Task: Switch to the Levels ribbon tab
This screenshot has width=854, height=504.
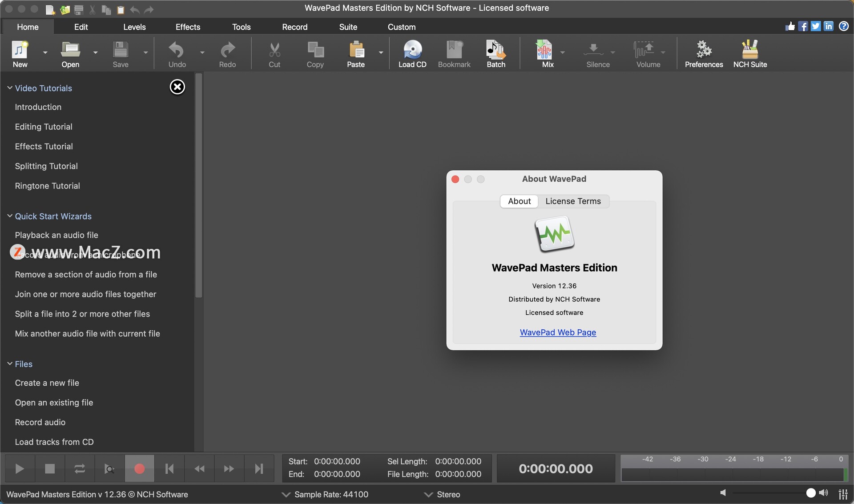Action: tap(134, 27)
